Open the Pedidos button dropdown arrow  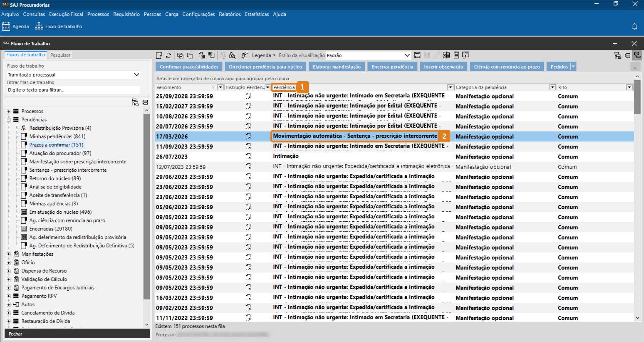pyautogui.click(x=573, y=67)
